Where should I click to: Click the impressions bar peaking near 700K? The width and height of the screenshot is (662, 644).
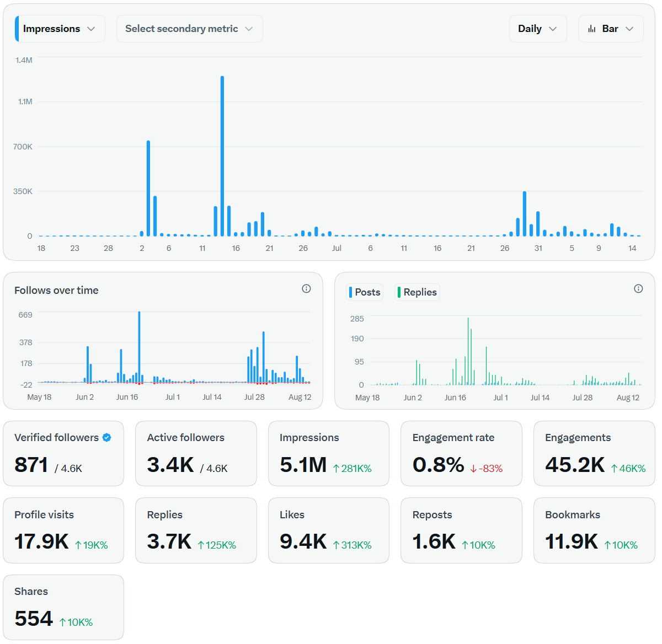pos(148,189)
